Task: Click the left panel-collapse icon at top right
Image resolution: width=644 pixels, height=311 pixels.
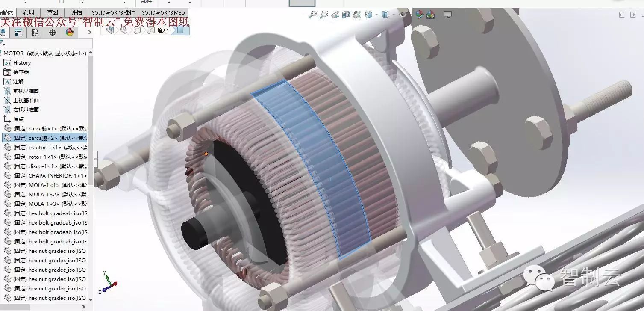Action: point(622,15)
